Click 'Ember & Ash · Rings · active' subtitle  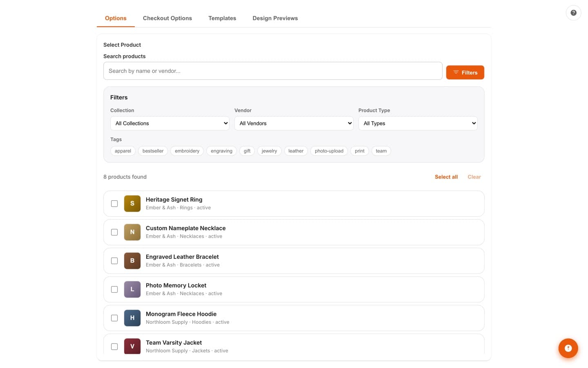pos(178,208)
